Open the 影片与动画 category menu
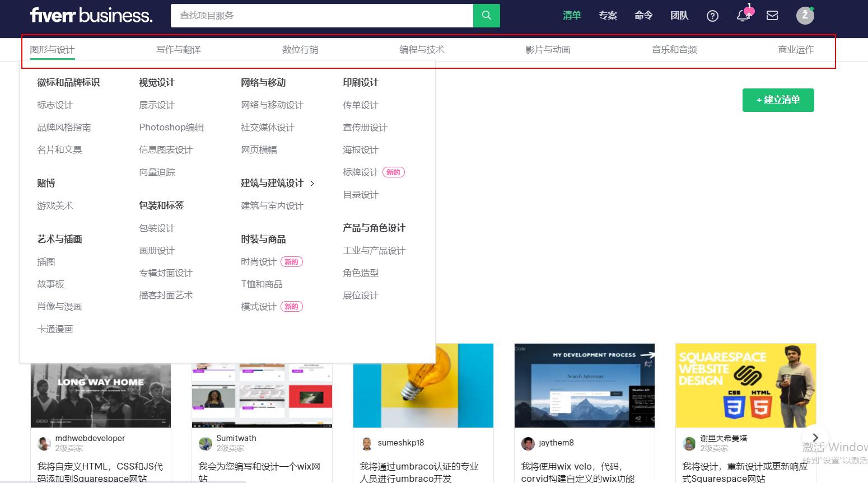The image size is (868, 483). tap(548, 49)
